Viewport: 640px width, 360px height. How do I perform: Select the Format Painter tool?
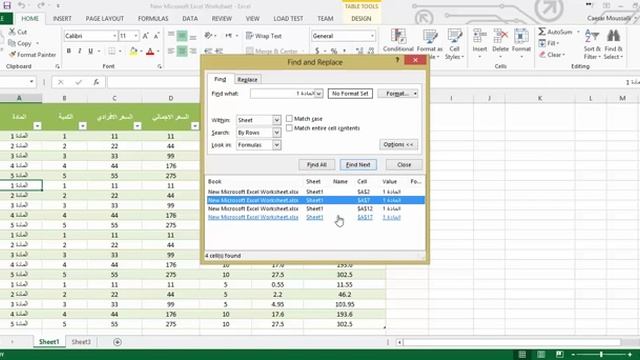coord(32,54)
